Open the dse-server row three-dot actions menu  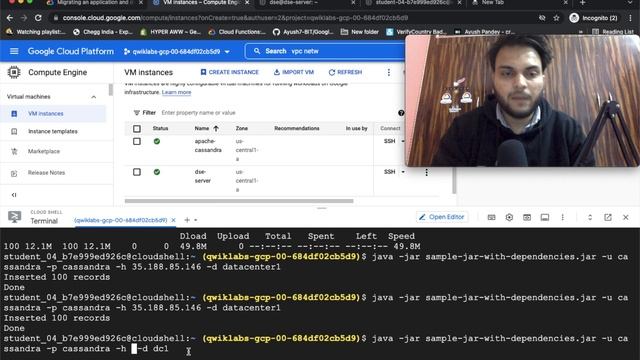click(427, 173)
